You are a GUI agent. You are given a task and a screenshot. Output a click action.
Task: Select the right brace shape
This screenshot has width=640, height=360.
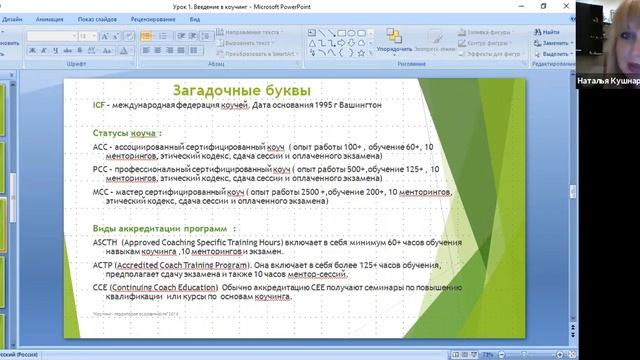(x=351, y=53)
